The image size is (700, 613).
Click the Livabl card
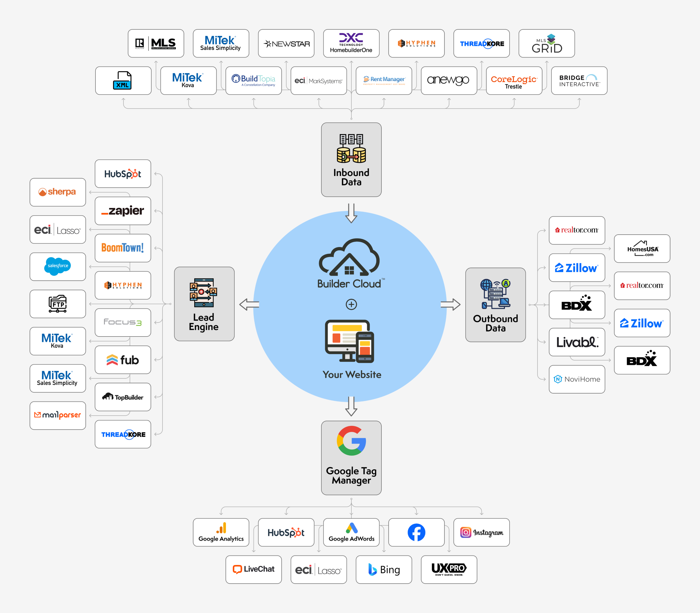(x=577, y=342)
